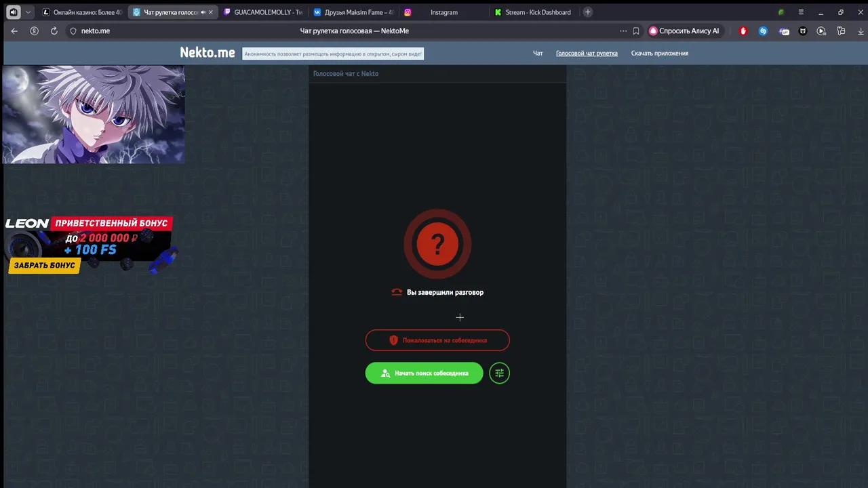
Task: Open the black cat extension icon
Action: pos(803,31)
